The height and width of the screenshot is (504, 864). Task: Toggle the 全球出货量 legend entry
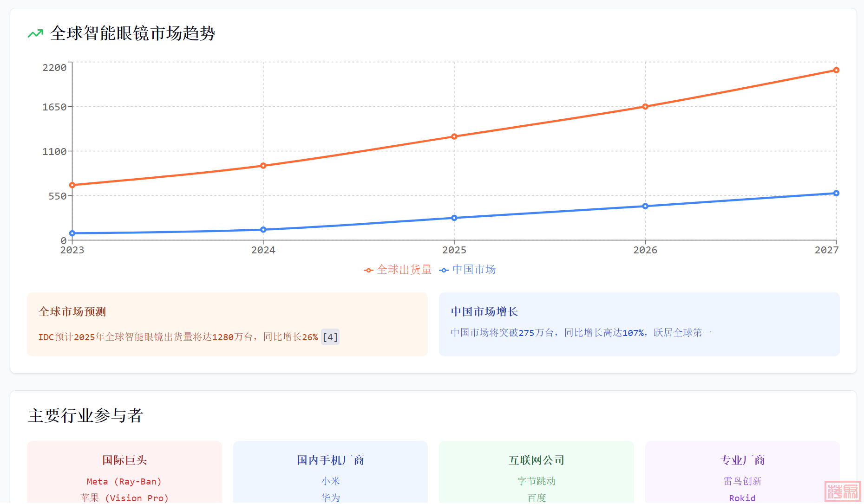[x=398, y=270]
